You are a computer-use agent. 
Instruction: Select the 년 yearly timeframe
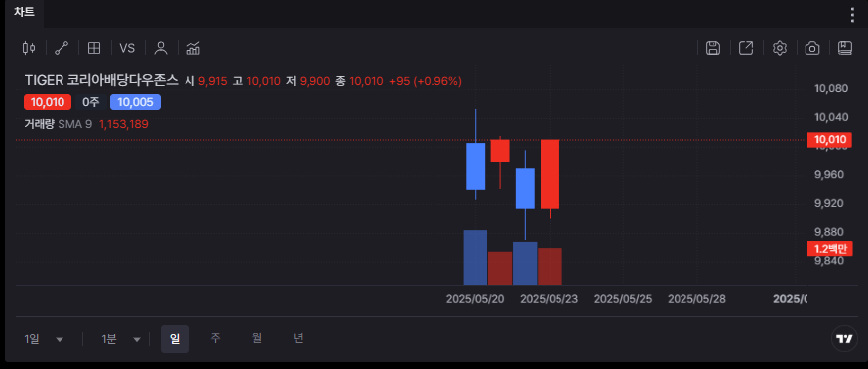(298, 339)
